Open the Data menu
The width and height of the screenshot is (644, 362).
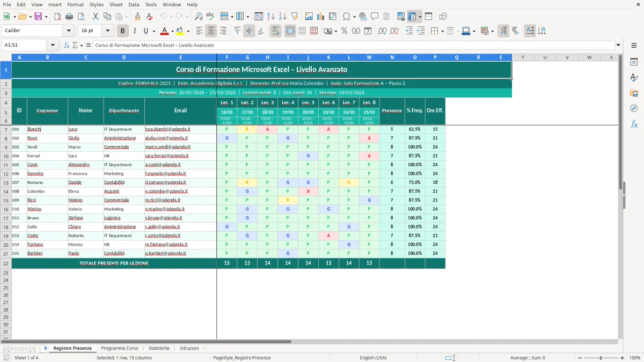(134, 4)
